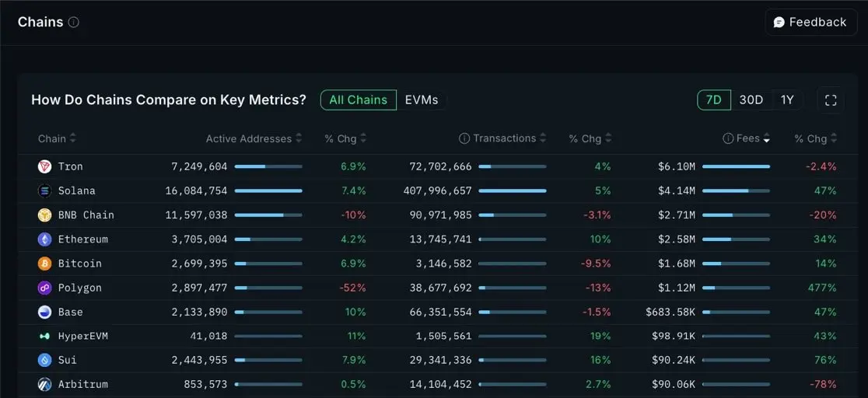This screenshot has height=398, width=868.
Task: Click the Base logo icon
Action: pos(44,312)
